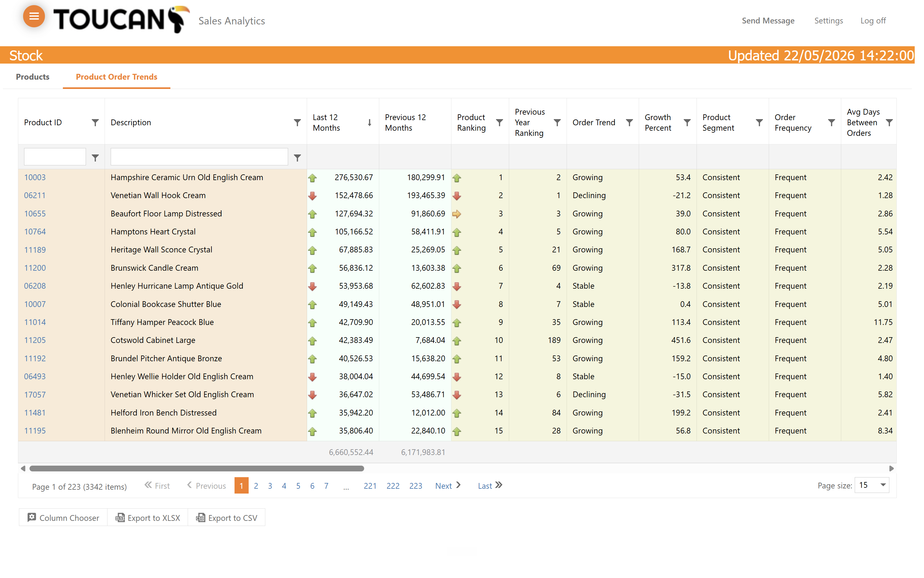Open Order Trend filter icon
Image resolution: width=924 pixels, height=578 pixels.
coord(629,122)
